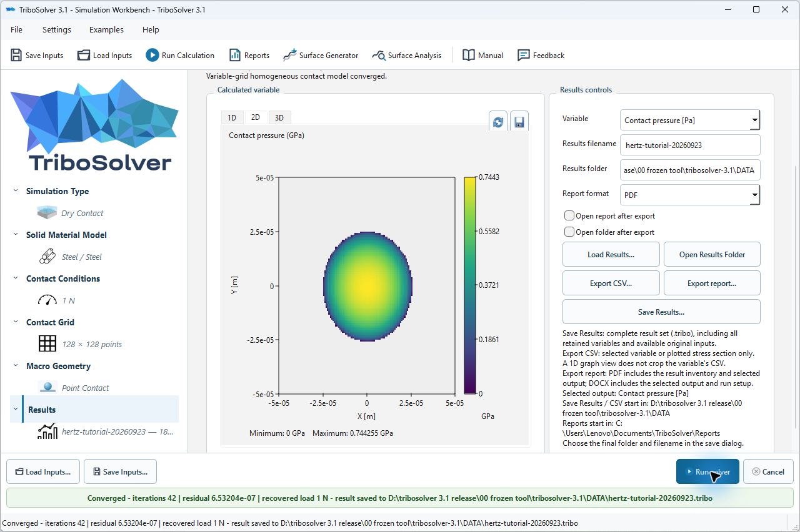Open the File menu

coord(17,29)
